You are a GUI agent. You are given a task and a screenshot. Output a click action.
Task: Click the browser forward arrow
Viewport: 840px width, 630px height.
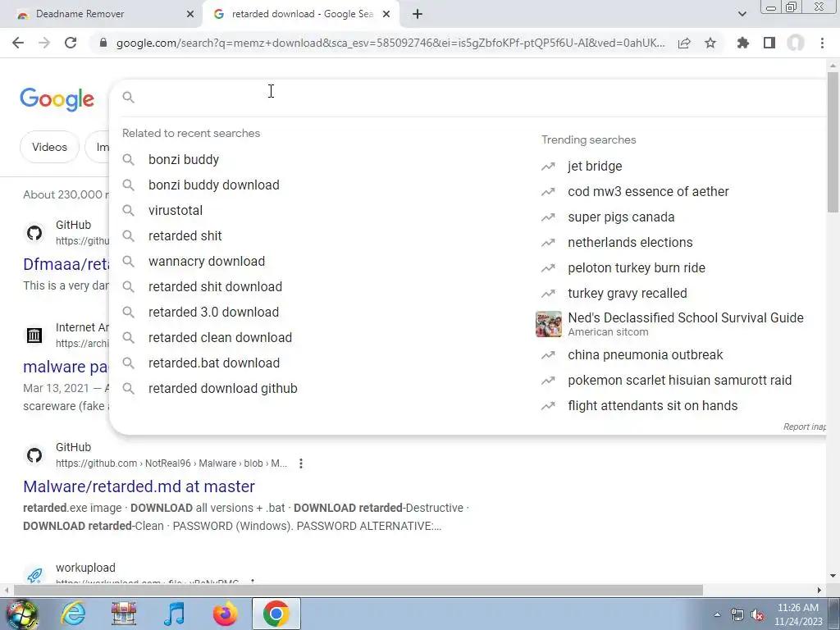tap(44, 43)
